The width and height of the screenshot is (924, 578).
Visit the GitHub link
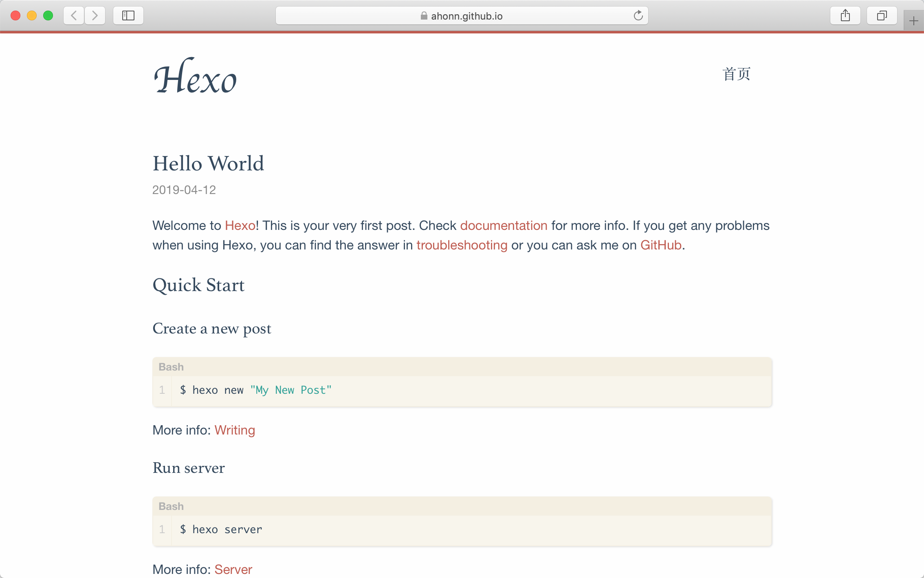click(x=661, y=245)
